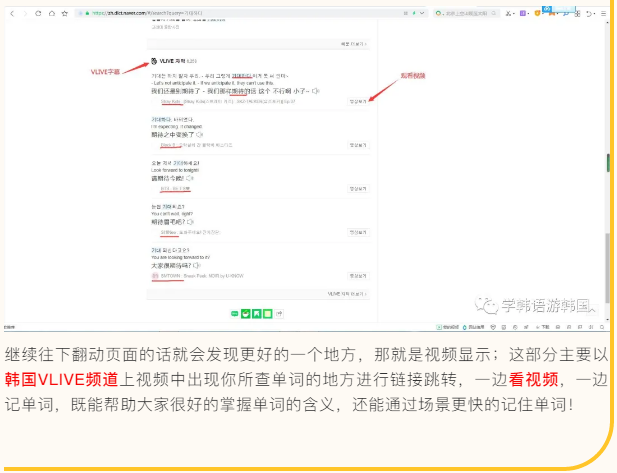Click the scrollbar down arrow
Viewport: 617px width, 473px height.
(x=608, y=320)
